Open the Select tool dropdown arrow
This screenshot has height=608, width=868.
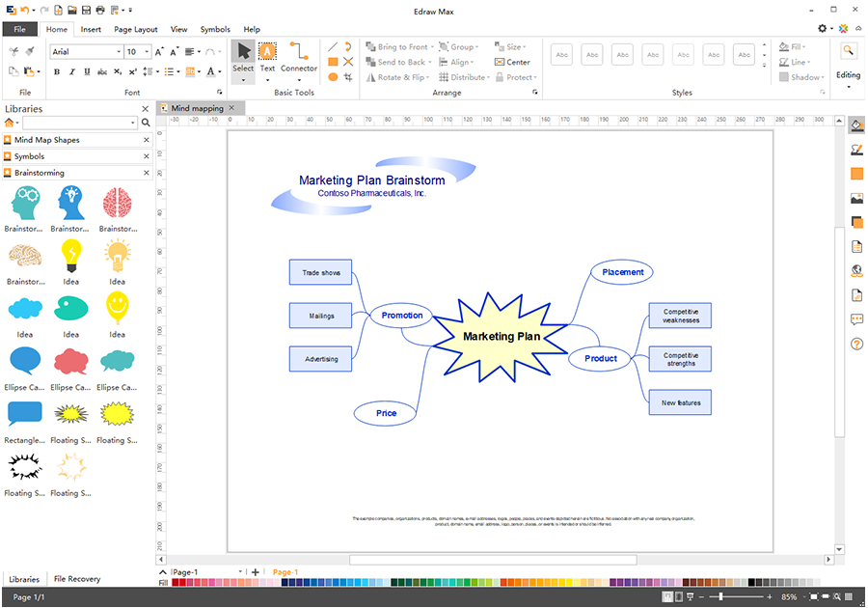[x=243, y=80]
